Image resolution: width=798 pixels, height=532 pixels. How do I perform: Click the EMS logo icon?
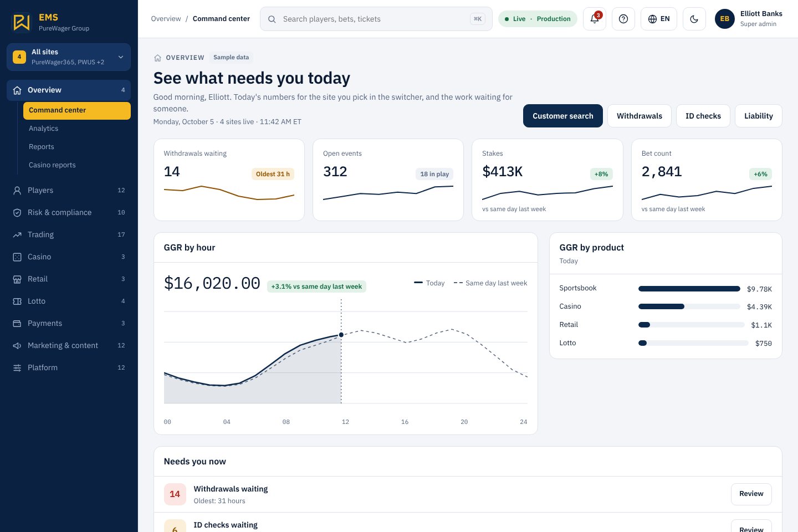click(x=21, y=22)
